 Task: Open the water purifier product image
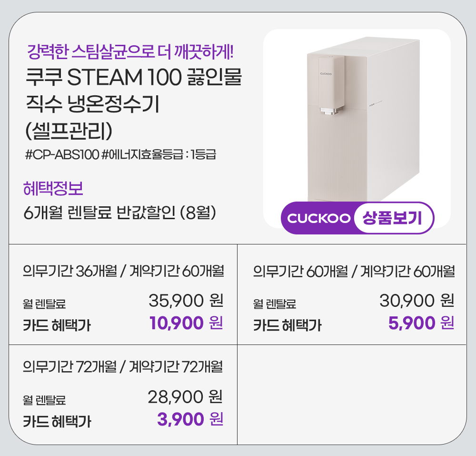[x=362, y=119]
